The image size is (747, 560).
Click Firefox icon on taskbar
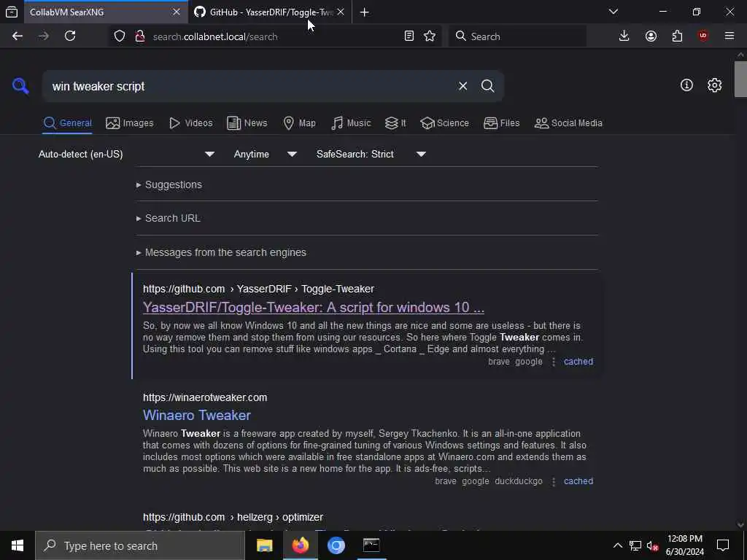(300, 545)
